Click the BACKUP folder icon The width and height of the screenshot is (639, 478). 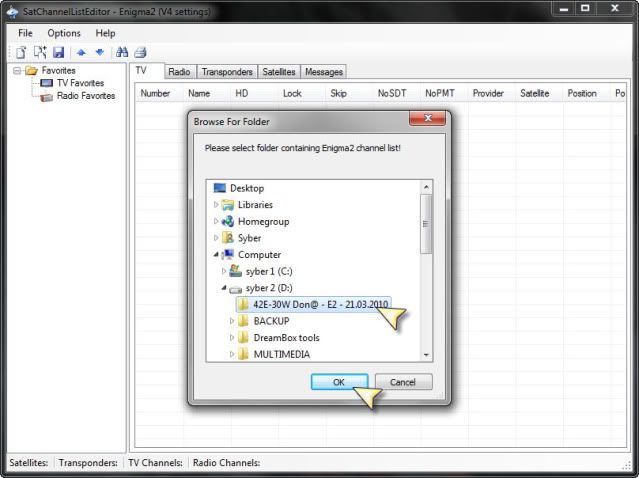click(x=243, y=321)
